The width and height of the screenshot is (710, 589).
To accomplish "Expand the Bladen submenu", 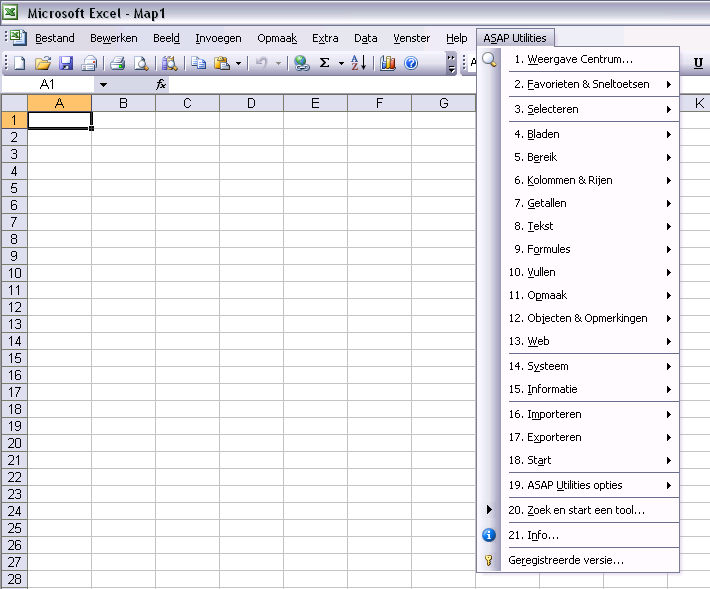I will [x=669, y=134].
